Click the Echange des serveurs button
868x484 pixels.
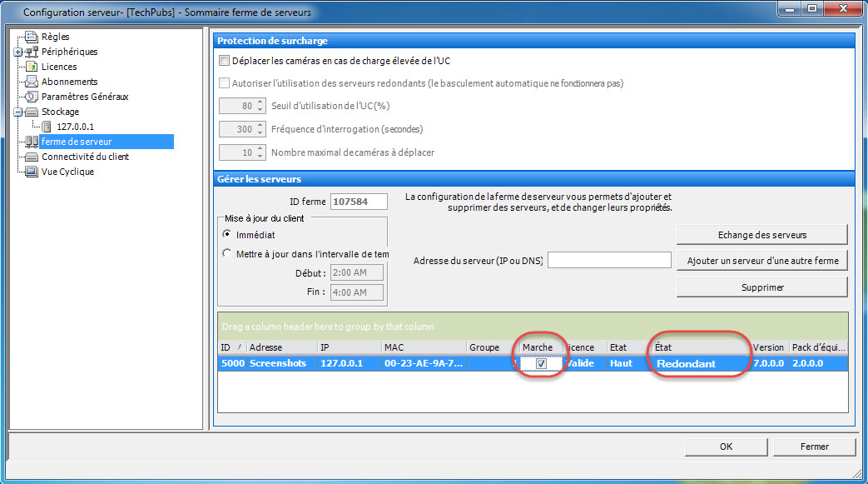tap(762, 235)
